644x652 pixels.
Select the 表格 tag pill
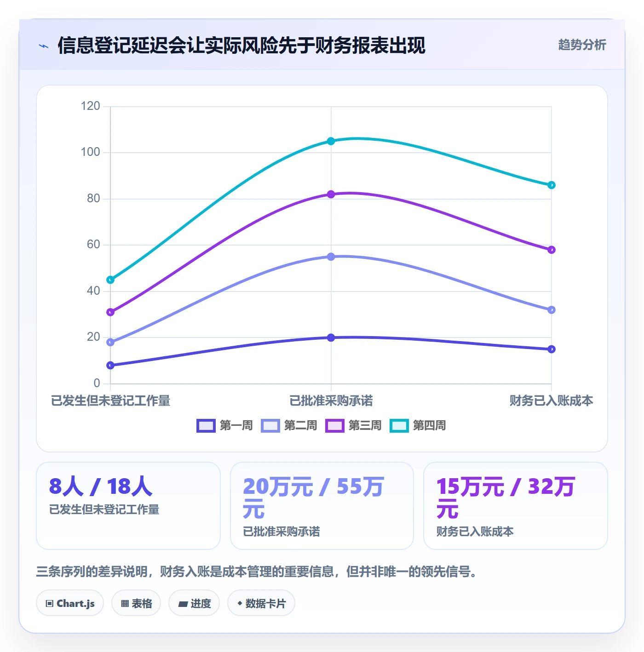coord(136,603)
